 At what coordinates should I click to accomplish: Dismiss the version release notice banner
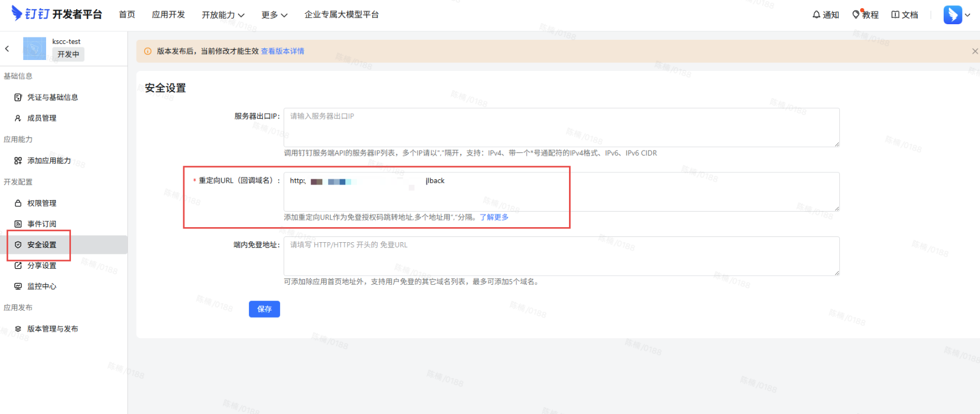click(x=974, y=51)
